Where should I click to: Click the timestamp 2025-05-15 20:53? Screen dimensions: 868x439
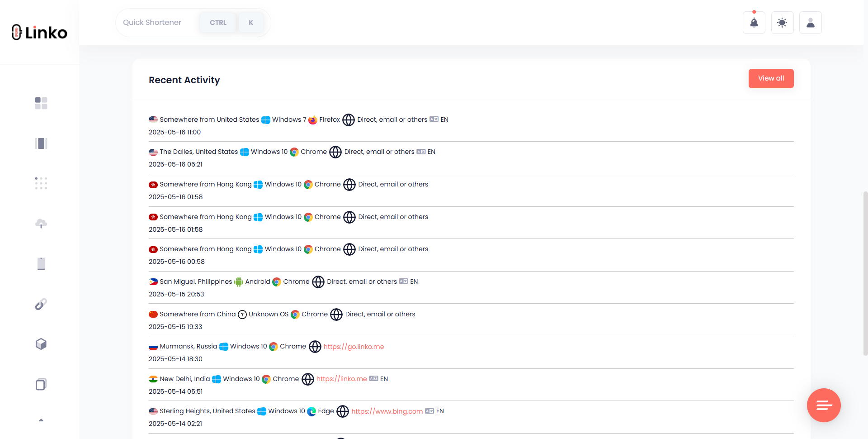(x=176, y=294)
